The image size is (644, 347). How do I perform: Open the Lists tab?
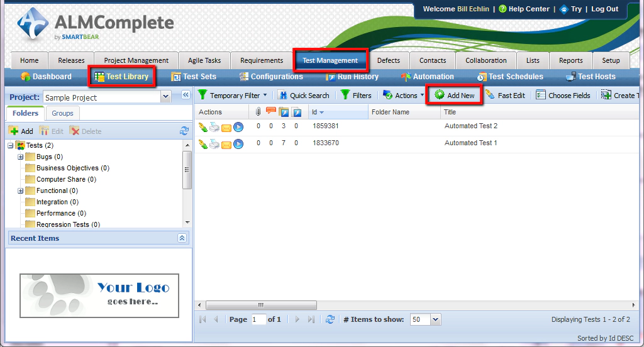533,60
